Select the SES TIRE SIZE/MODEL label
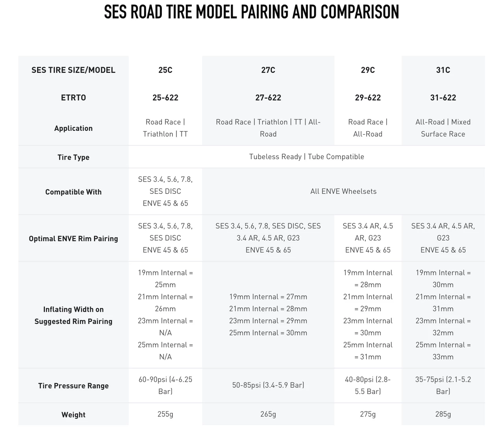Image resolution: width=504 pixels, height=435 pixels. (73, 70)
